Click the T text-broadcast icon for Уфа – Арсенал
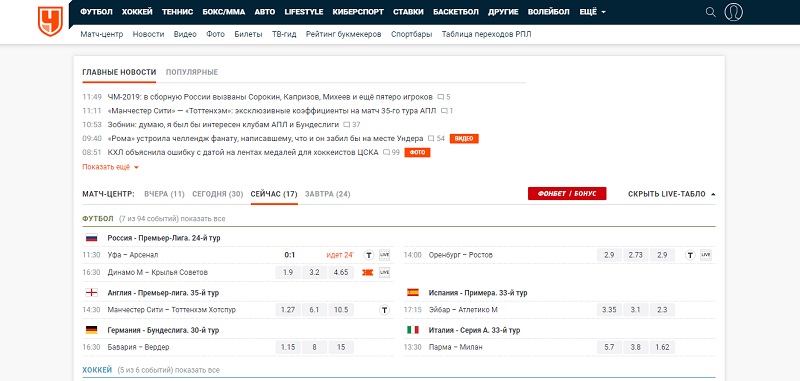 coord(368,255)
